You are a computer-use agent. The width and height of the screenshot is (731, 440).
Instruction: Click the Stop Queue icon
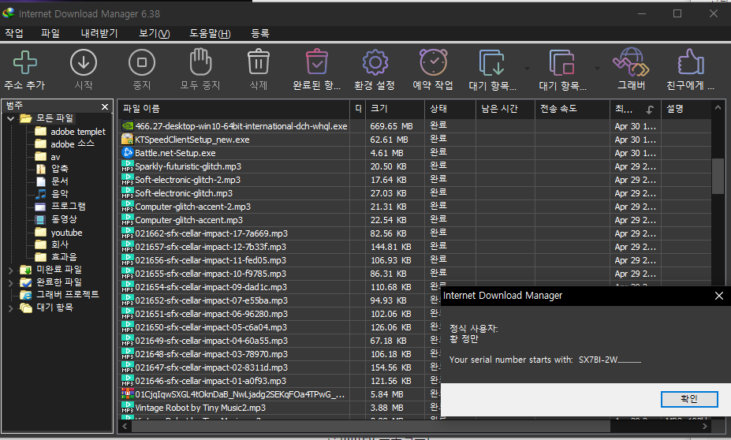[562, 62]
